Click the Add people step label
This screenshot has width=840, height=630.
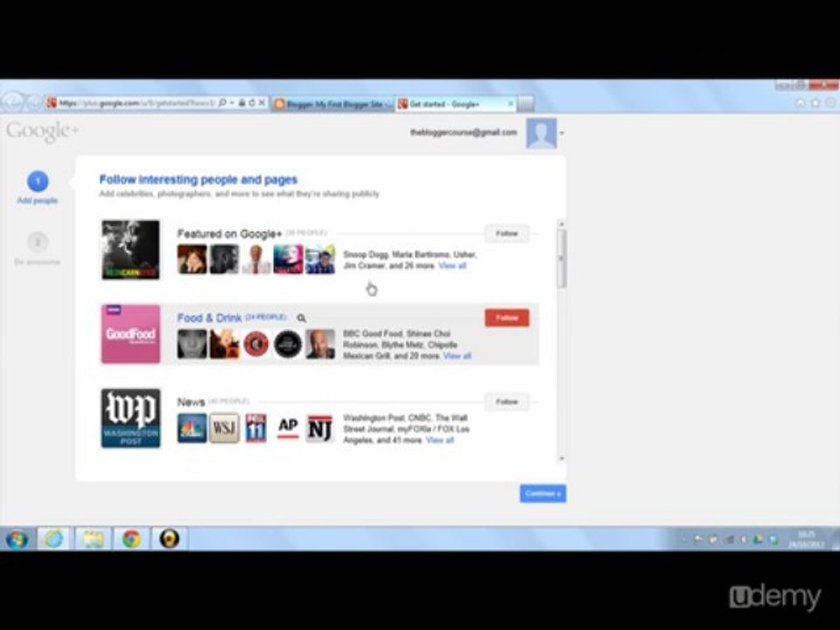coord(38,200)
